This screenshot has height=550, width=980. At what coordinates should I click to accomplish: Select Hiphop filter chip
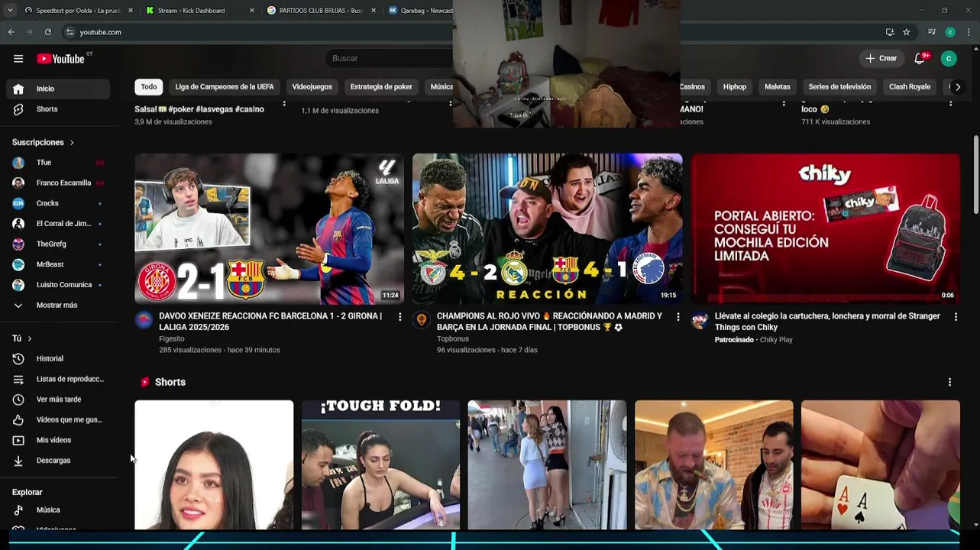[x=735, y=87]
